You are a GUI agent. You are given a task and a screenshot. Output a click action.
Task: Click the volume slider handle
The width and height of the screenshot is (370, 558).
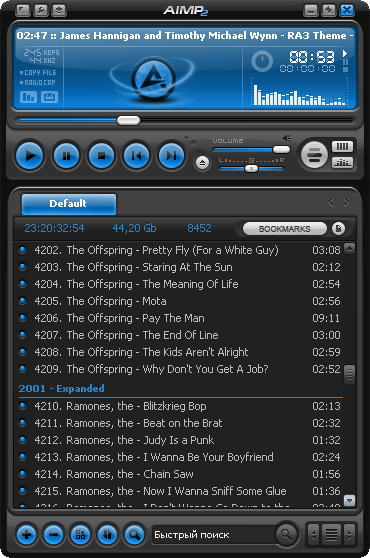pos(281,150)
